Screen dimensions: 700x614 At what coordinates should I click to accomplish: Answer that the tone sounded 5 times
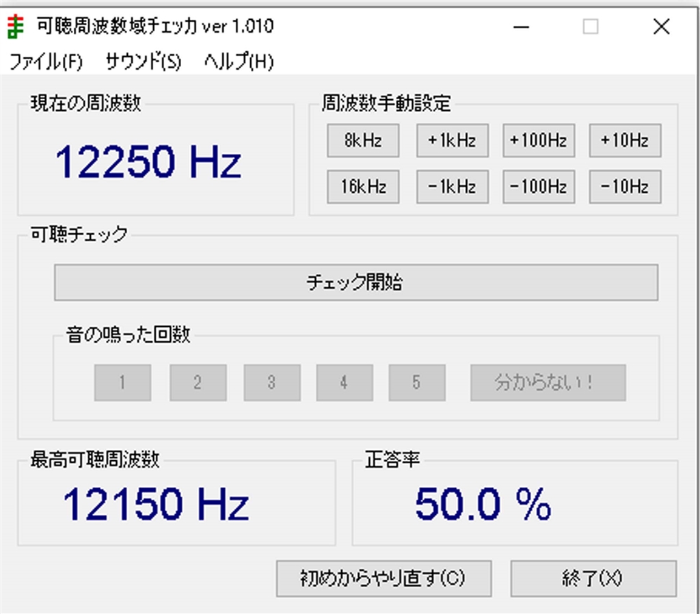417,383
